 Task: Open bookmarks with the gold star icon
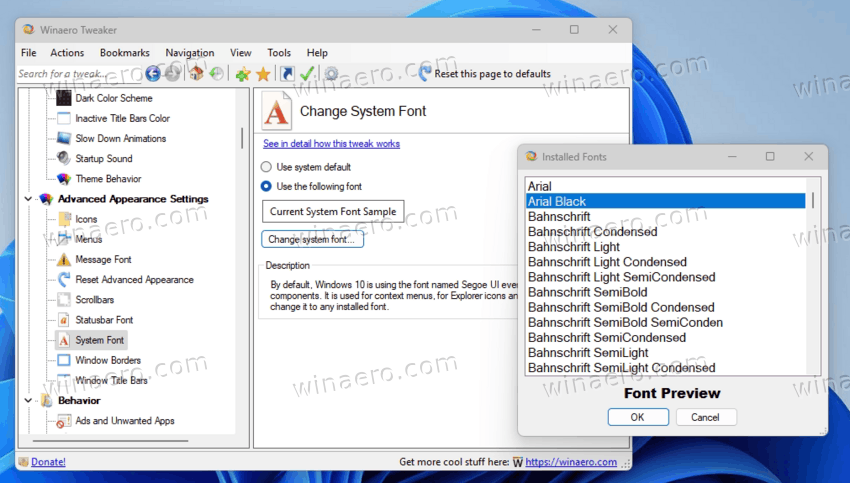pyautogui.click(x=263, y=74)
